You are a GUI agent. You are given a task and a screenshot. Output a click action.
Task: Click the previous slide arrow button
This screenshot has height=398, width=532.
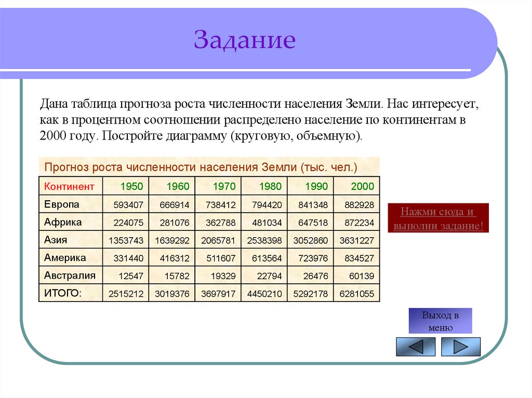(x=416, y=347)
